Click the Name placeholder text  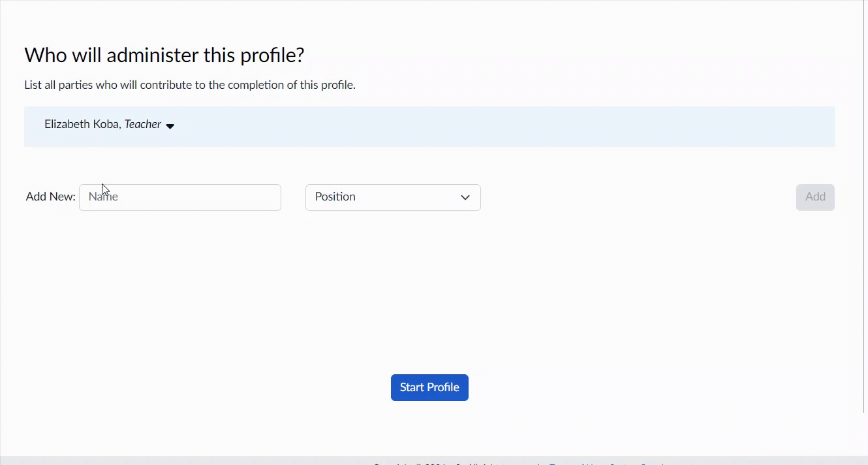[x=103, y=197]
